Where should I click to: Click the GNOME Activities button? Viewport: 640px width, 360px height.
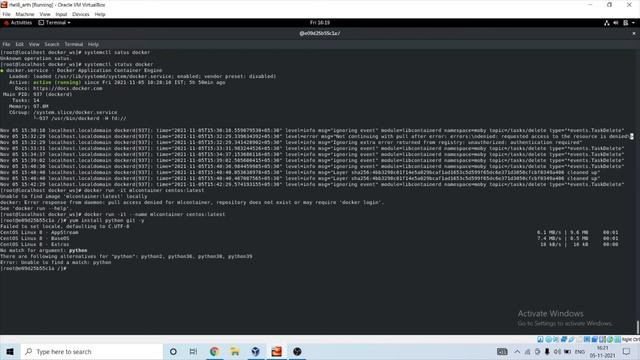[18, 23]
